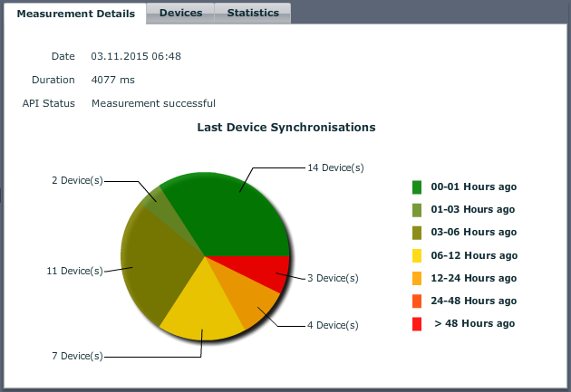571x392 pixels.
Task: Click the 'Last Device Synchronisations' chart title
Action: tap(286, 128)
